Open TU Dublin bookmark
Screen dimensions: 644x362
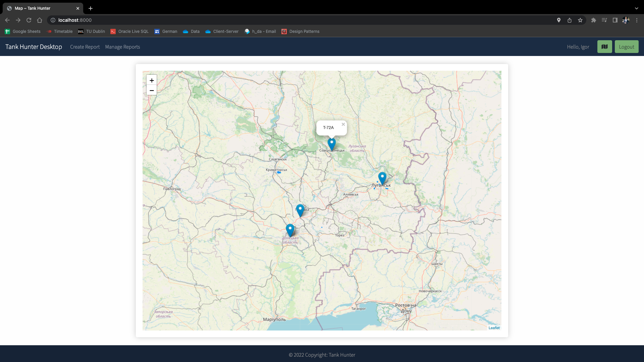[92, 32]
